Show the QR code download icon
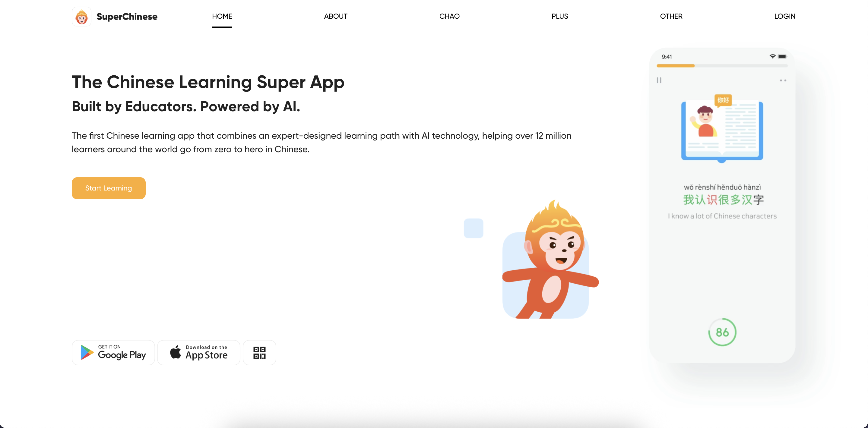The width and height of the screenshot is (868, 428). point(259,352)
